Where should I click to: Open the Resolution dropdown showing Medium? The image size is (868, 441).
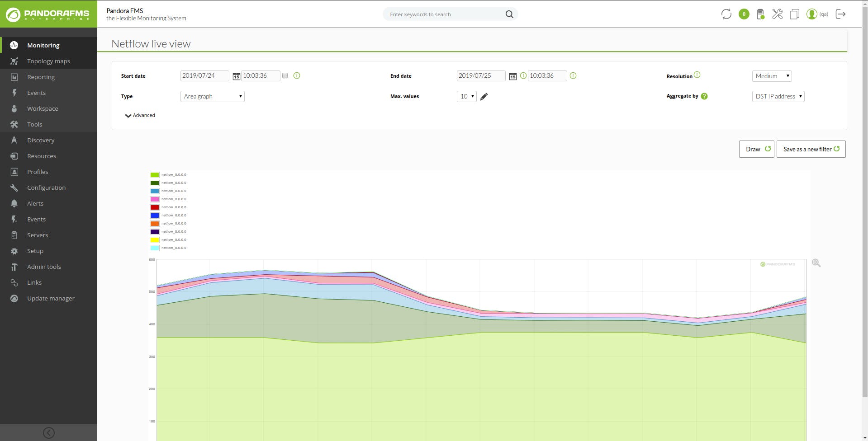[x=772, y=76]
